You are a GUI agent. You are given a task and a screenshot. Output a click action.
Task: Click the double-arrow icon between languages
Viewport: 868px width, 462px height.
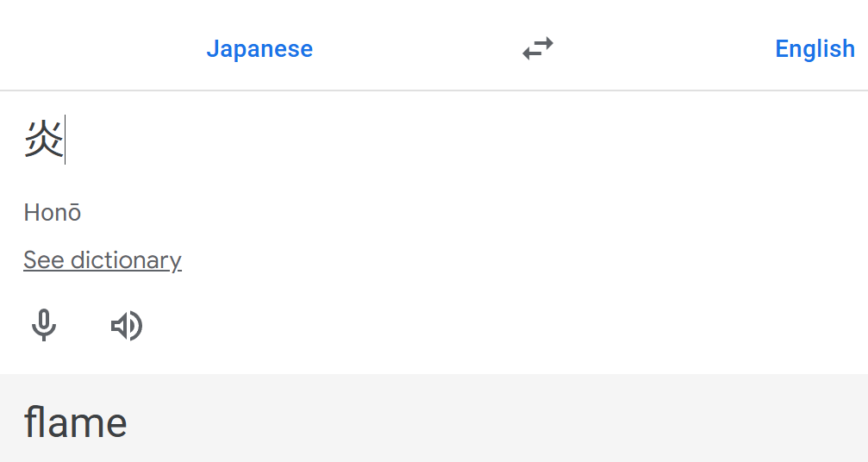[537, 48]
